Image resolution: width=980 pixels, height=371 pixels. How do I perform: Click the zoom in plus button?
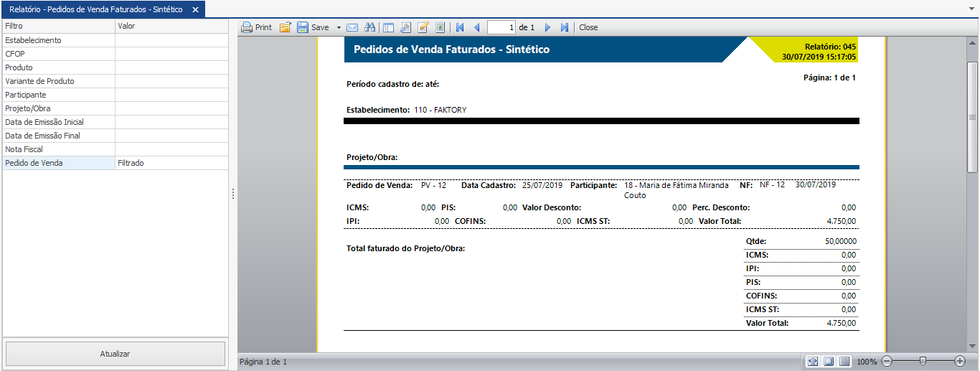(960, 361)
